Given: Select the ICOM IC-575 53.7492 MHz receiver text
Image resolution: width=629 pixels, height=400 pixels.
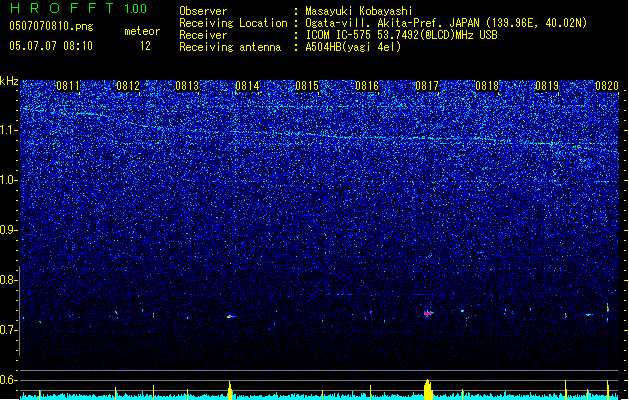Looking at the screenshot, I should coord(402,35).
